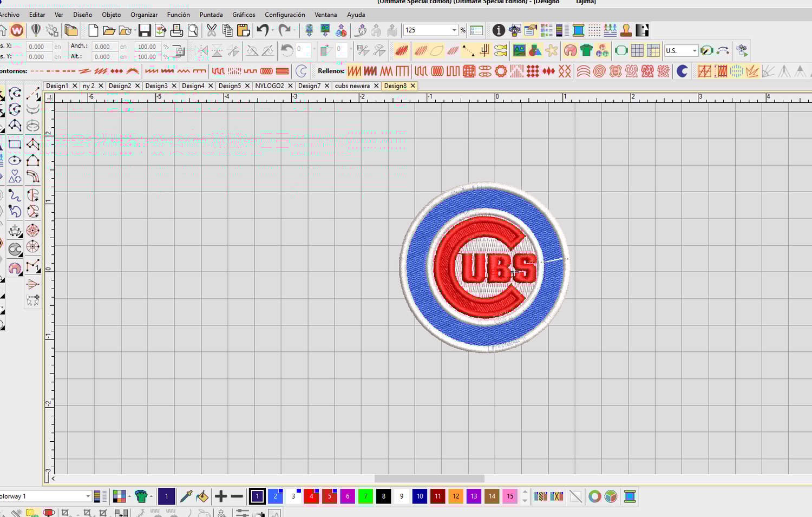
Task: Select color swatch 15 pink
Action: pos(510,496)
